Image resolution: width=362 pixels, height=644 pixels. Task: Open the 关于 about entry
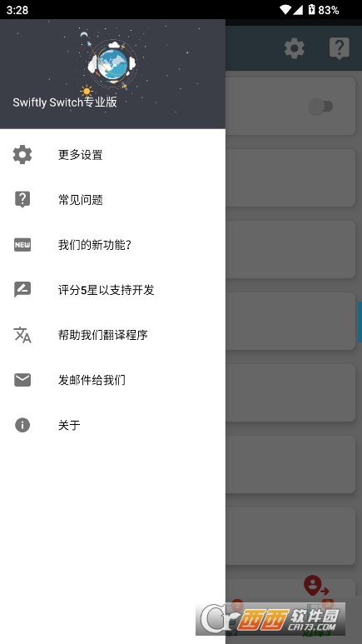tap(112, 425)
